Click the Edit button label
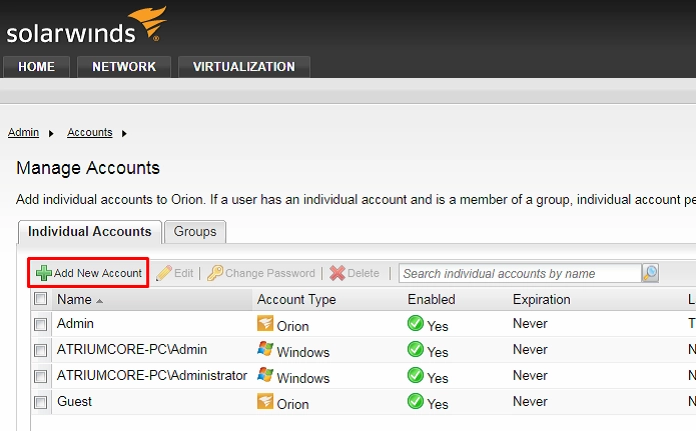This screenshot has height=431, width=696. point(184,273)
